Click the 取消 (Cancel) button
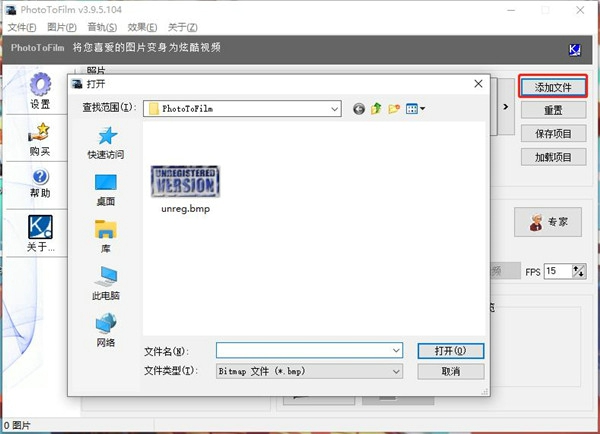Screen dimensions: 600x434 pos(450,371)
